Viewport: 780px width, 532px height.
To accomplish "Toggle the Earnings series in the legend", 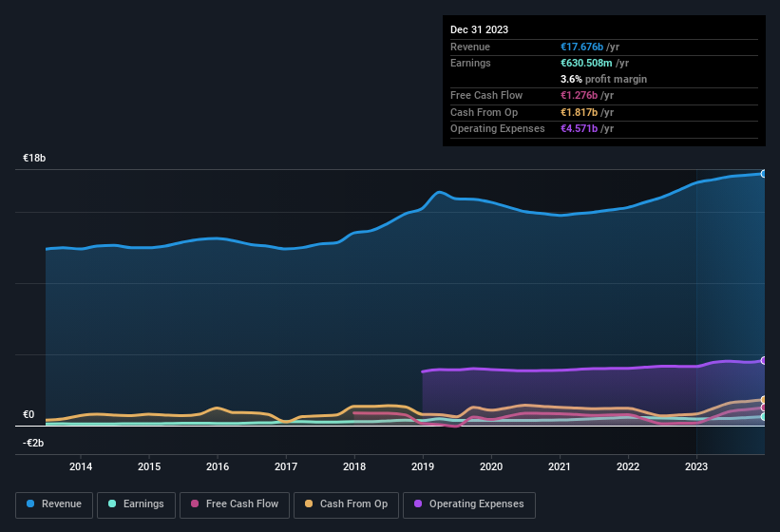I will click(137, 504).
